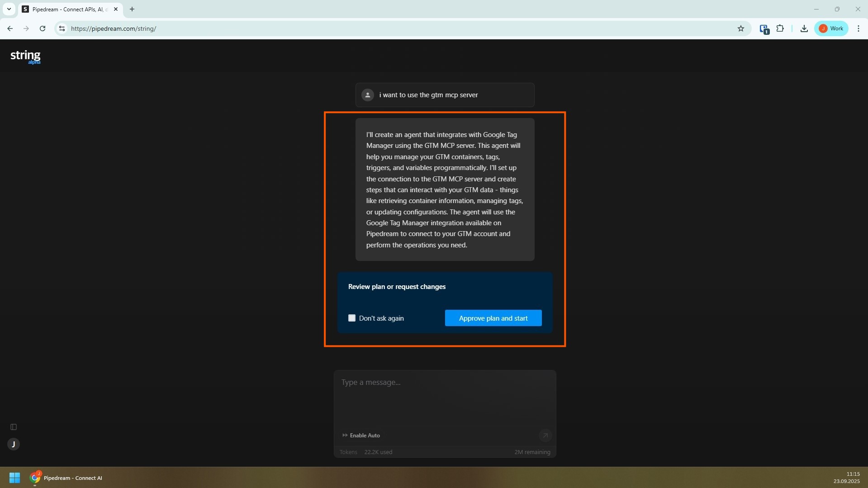Viewport: 868px width, 488px height.
Task: Open Chrome downloads
Action: tap(804, 28)
